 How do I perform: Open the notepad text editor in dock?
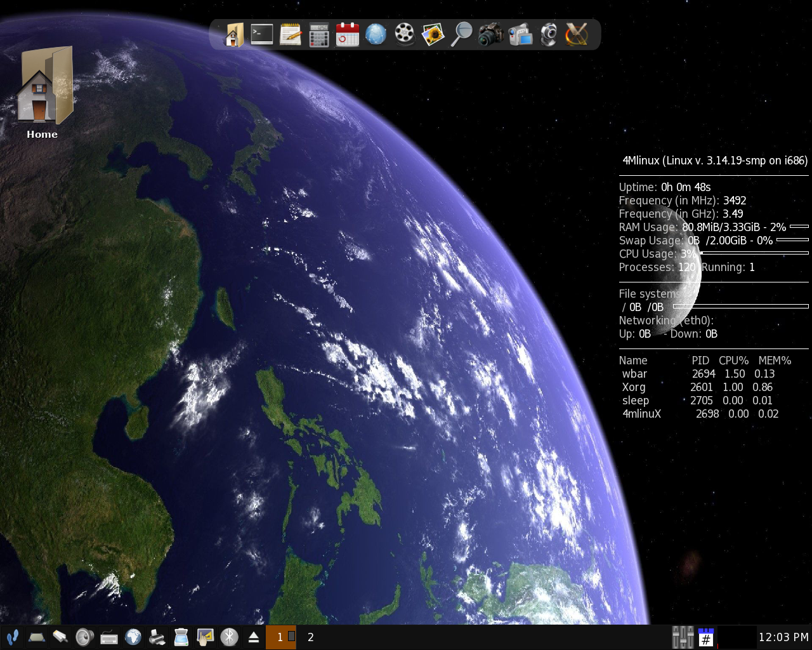tap(291, 34)
